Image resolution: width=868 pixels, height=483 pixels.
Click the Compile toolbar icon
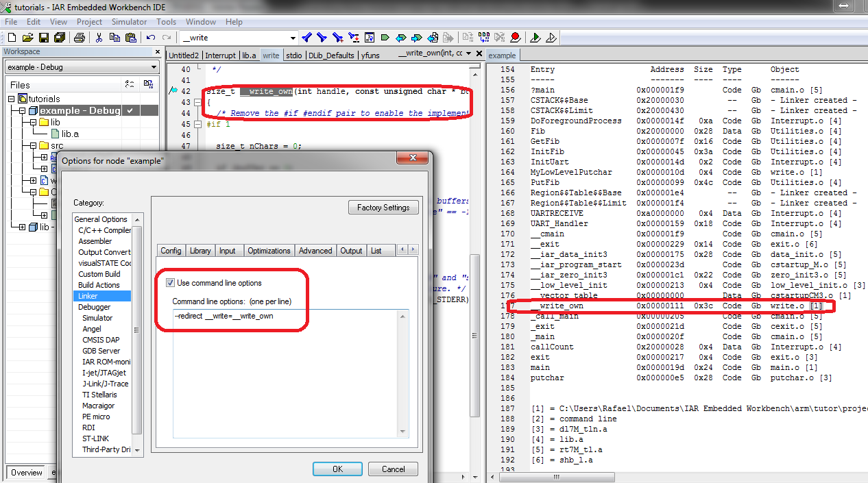click(469, 38)
